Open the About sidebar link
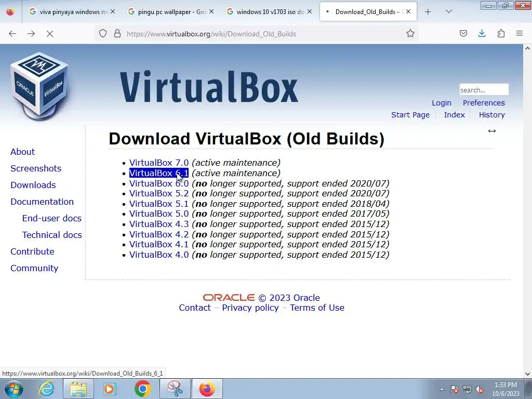Screen dimensions: 532x399 [x=22, y=152]
